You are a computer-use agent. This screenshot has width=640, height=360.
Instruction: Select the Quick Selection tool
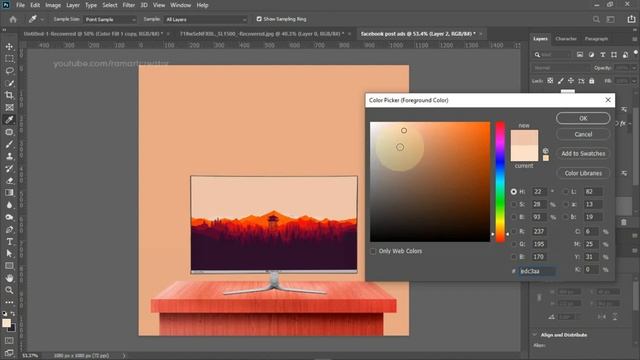click(x=9, y=83)
